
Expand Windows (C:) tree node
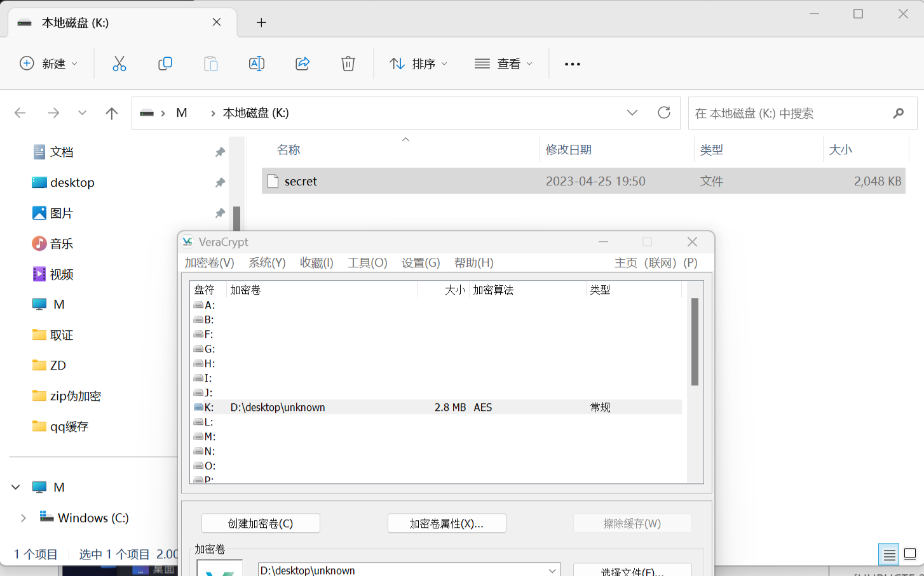24,518
